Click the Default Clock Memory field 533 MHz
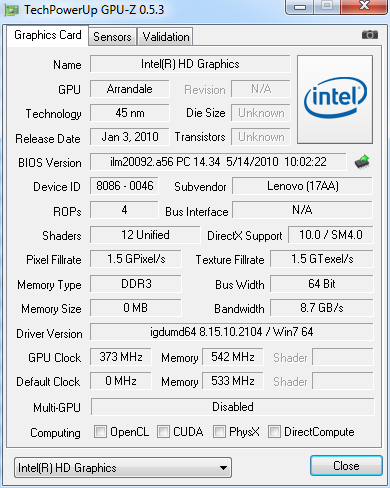The height and width of the screenshot is (488, 390). [233, 381]
